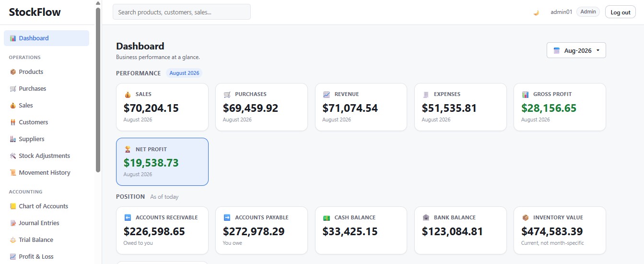Image resolution: width=644 pixels, height=264 pixels.
Task: Open Movement History
Action: pyautogui.click(x=47, y=173)
